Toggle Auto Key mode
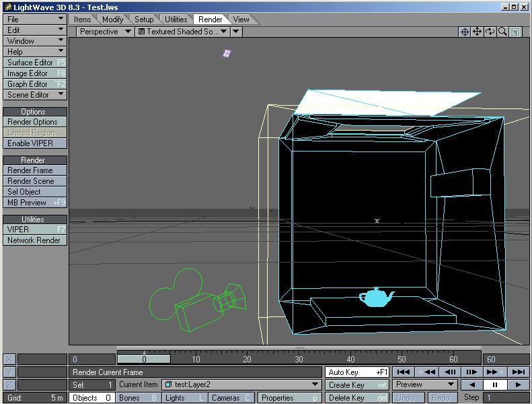This screenshot has width=532, height=404. tap(357, 372)
